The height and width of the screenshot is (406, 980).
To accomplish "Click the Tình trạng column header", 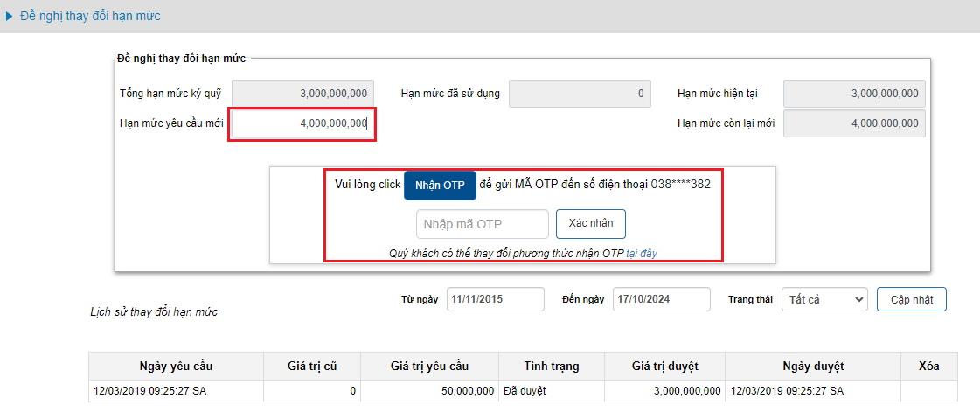I will pos(552,367).
